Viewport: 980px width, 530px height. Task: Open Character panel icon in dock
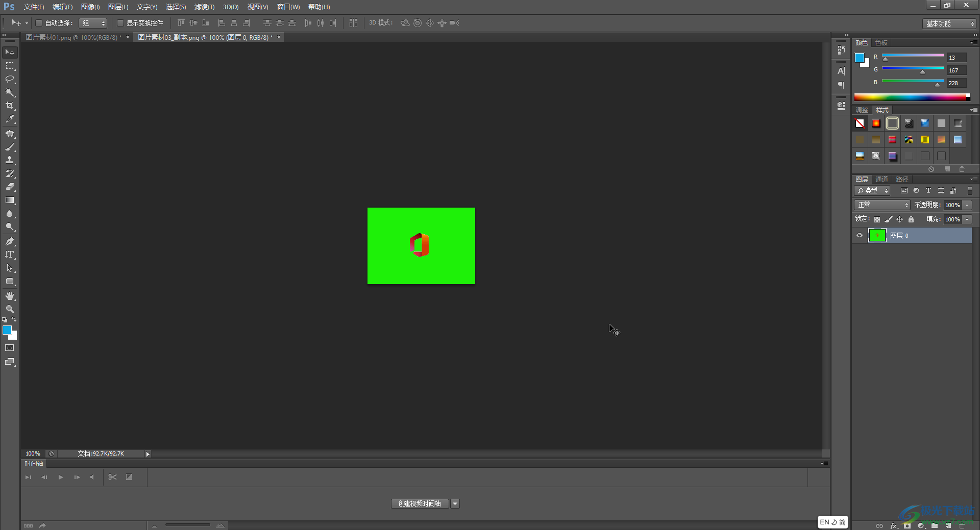(x=841, y=71)
